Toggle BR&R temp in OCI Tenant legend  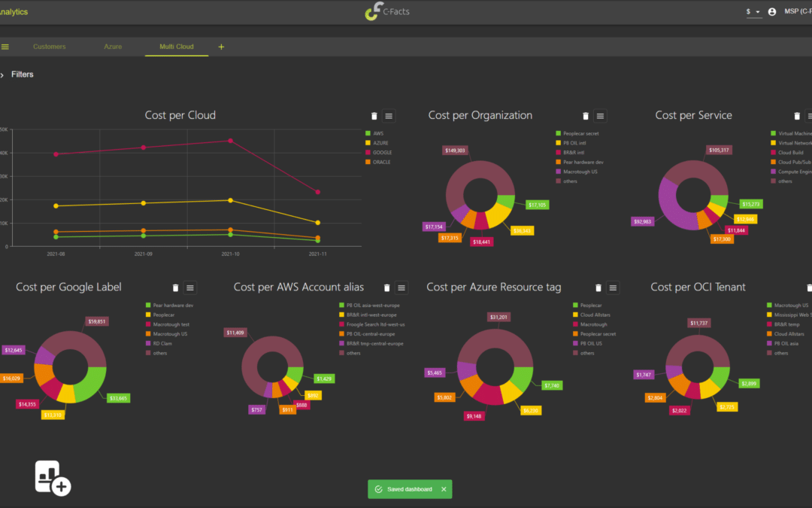click(x=783, y=324)
